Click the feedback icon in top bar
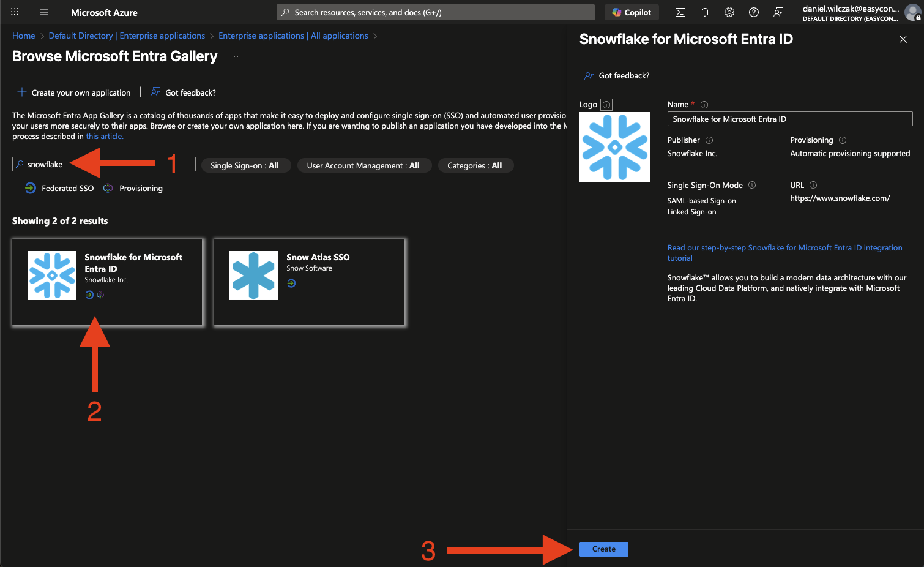924x567 pixels. [778, 12]
